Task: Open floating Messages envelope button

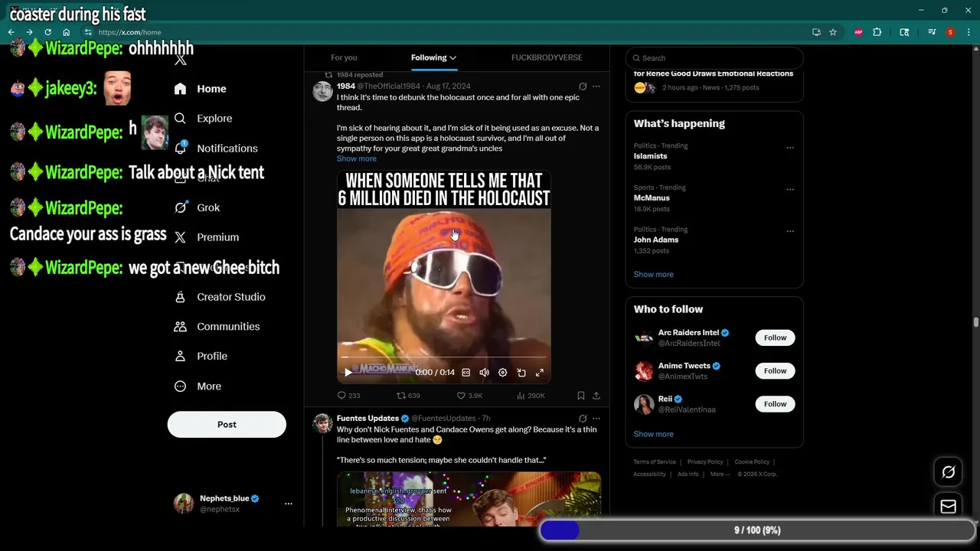Action: coord(949,507)
